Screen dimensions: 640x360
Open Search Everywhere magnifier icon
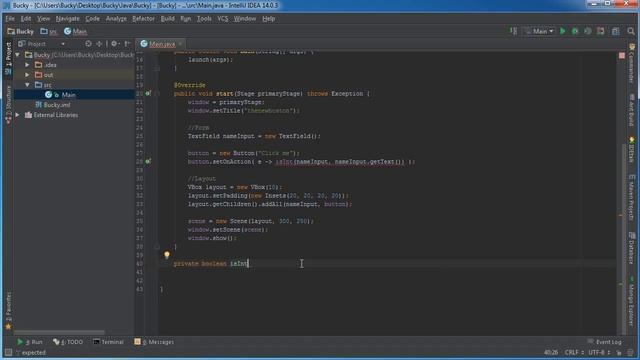click(631, 31)
